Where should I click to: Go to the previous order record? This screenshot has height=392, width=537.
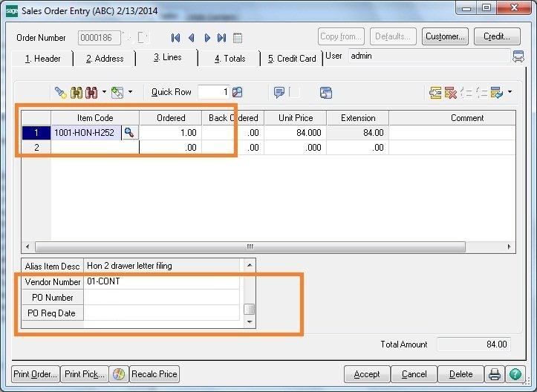coord(192,38)
